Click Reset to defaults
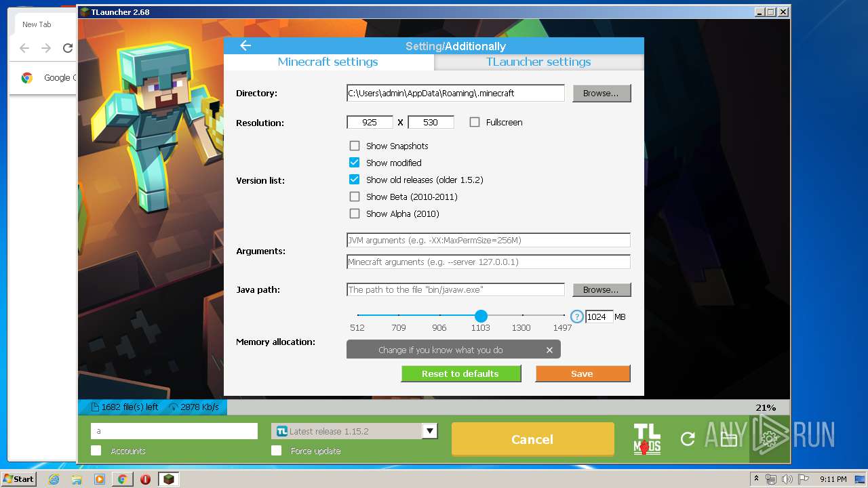868x488 pixels. tap(461, 373)
